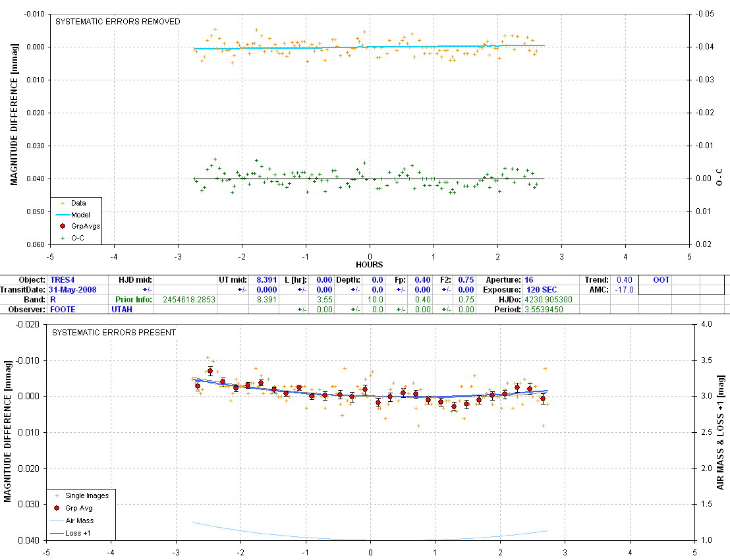
Task: Select the prior length value 3.55
Action: click(325, 299)
